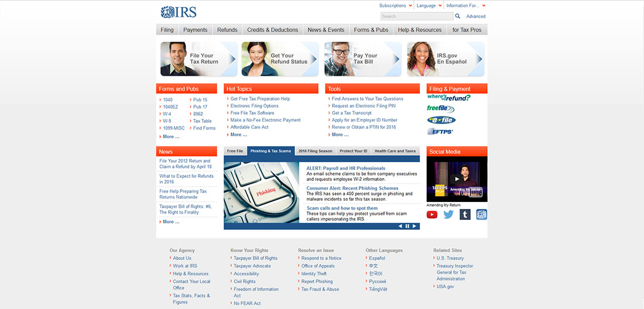644x309 pixels.
Task: Click the Phishing keyboard image
Action: click(x=262, y=193)
